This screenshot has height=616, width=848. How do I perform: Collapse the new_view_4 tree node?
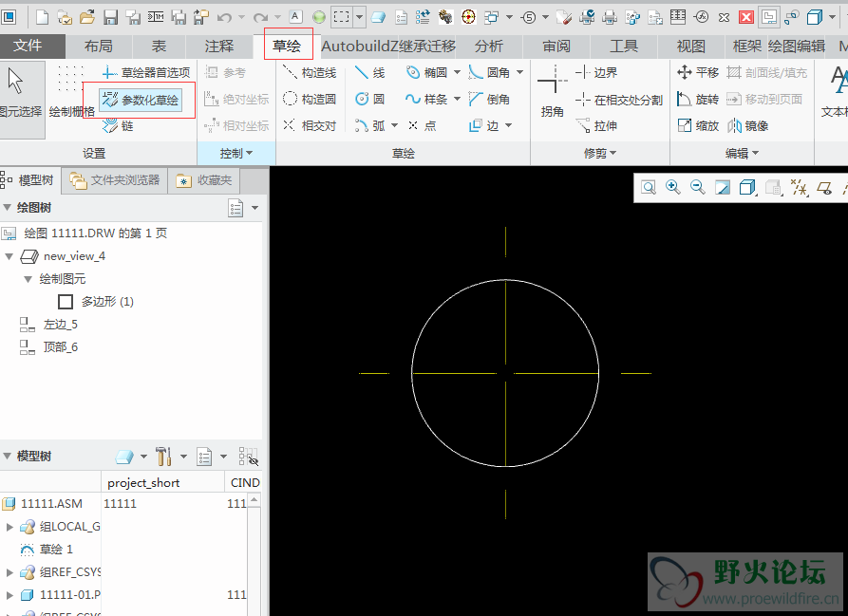(x=9, y=256)
